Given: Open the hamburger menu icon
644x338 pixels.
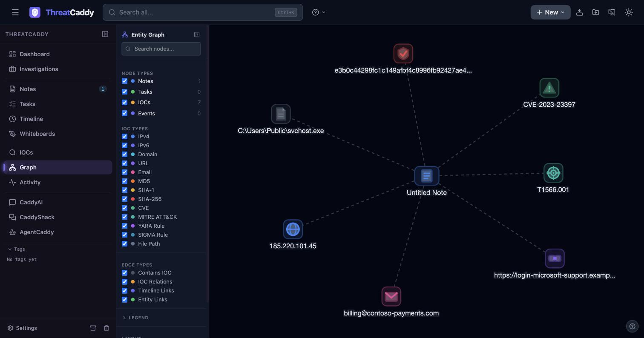Looking at the screenshot, I should (x=15, y=12).
